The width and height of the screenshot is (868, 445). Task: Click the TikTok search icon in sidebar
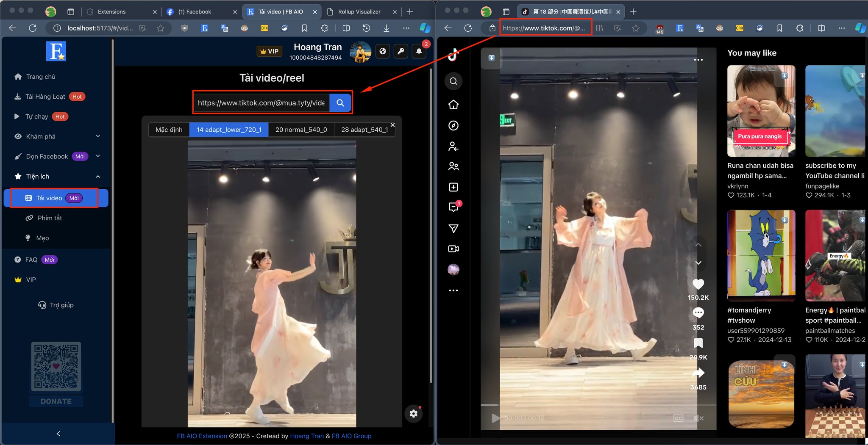[453, 81]
